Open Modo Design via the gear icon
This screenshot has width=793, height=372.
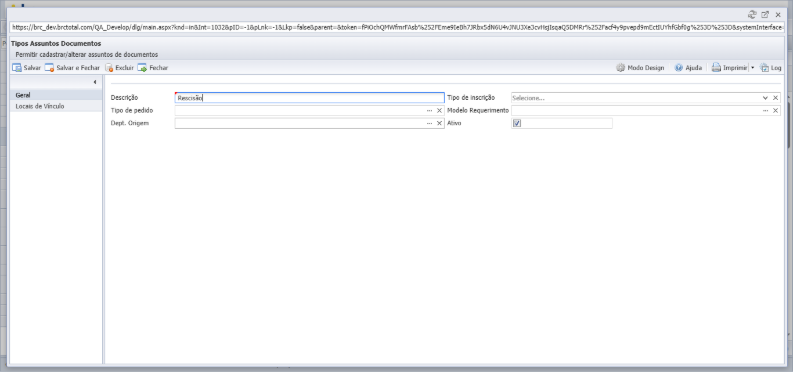click(640, 68)
